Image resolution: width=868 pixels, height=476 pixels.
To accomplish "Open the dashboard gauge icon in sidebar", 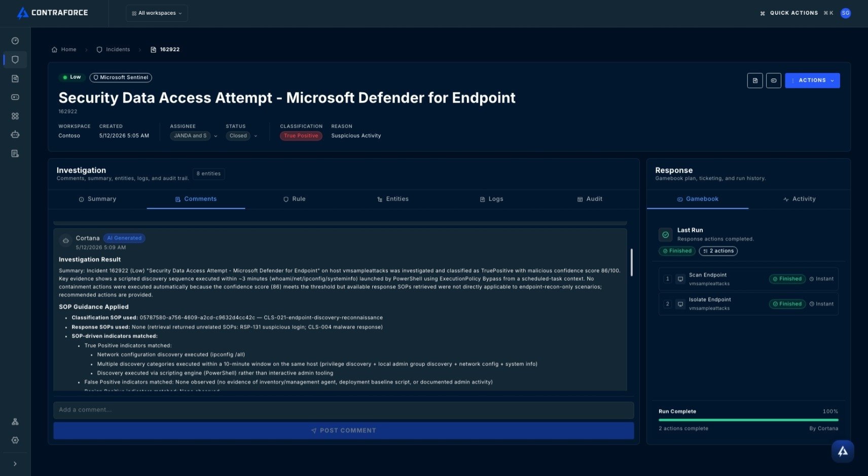I will 15,41.
